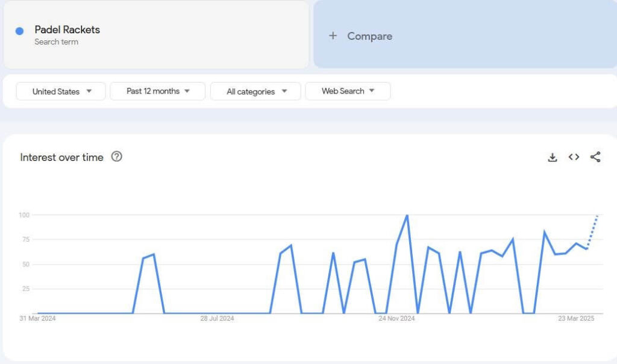Click the 75 value on the y-axis

[x=25, y=239]
